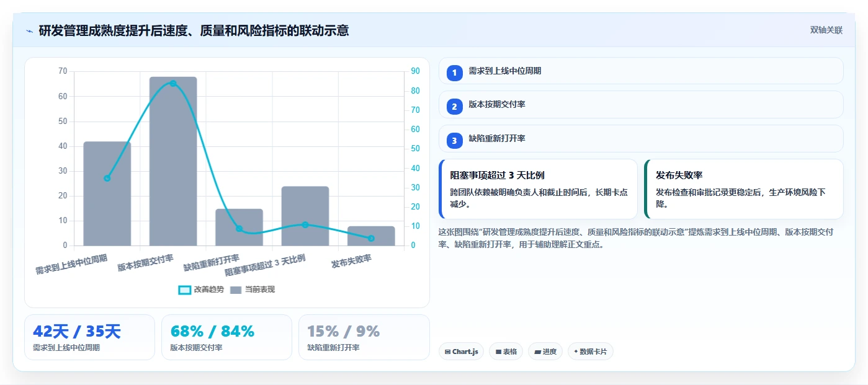868x385 pixels.
Task: Click the 改善趋势 teal legend swatch
Action: pos(184,290)
